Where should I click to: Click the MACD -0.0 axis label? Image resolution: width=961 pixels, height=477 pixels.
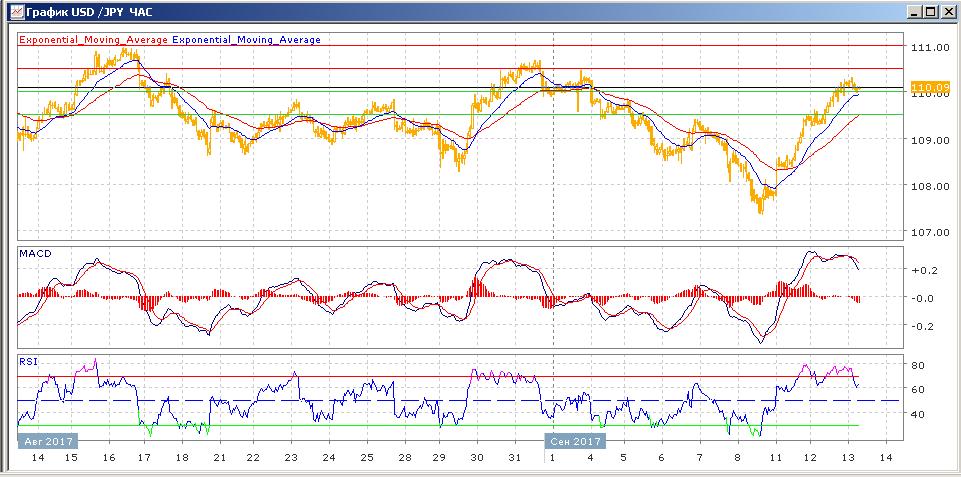click(x=924, y=299)
